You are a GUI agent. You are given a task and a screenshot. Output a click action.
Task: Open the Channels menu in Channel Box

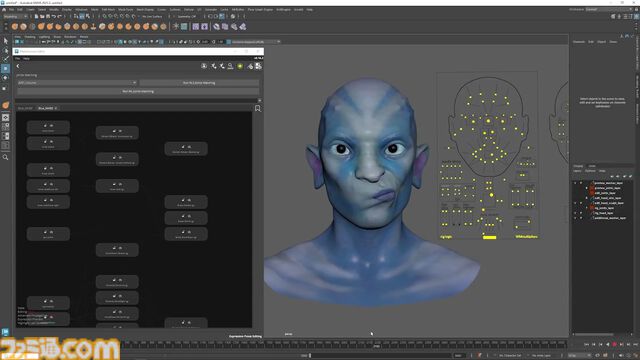[579, 42]
